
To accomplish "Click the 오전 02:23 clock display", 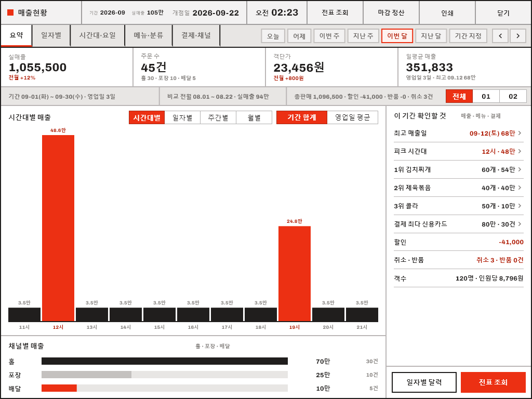I will [x=277, y=12].
